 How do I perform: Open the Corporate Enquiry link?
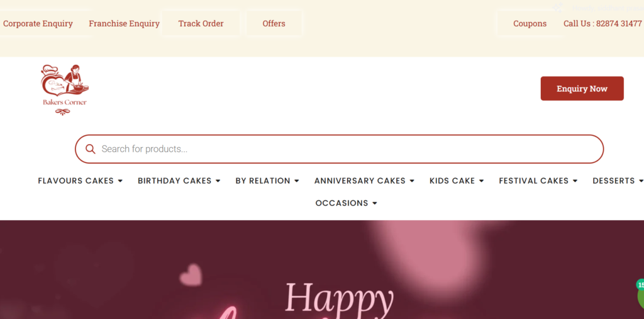pyautogui.click(x=38, y=23)
